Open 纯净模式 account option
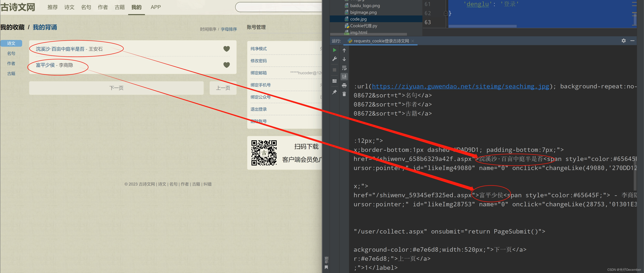Screen dimensions: 644x273 click(259, 49)
